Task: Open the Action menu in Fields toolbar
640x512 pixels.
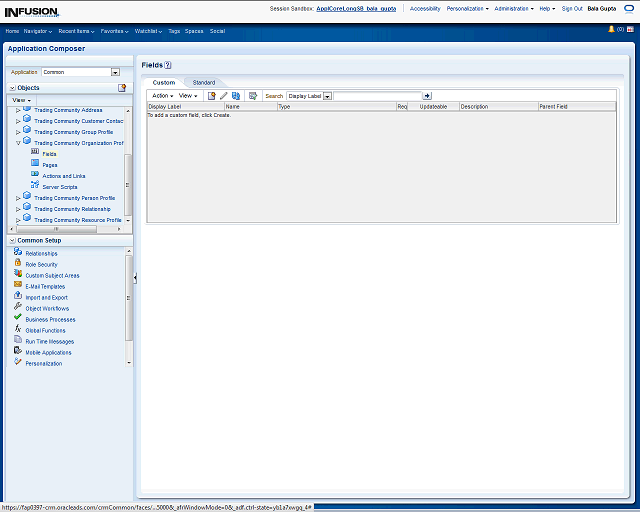Action: coord(162,96)
